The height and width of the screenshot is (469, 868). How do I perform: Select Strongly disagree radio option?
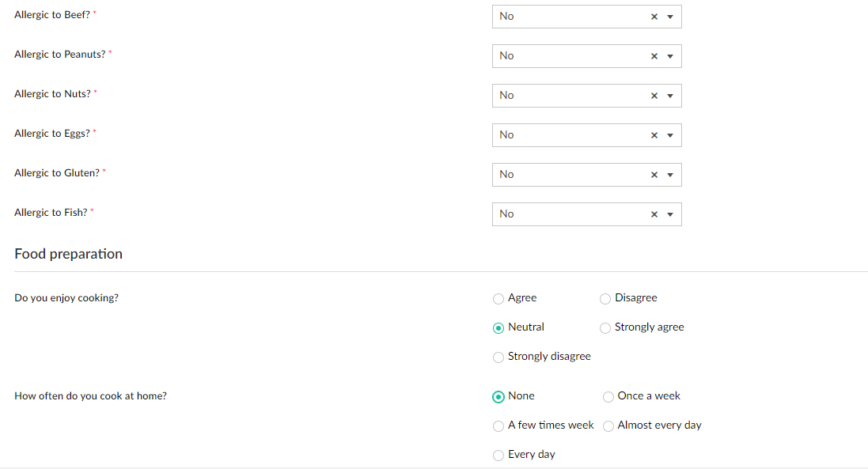498,357
